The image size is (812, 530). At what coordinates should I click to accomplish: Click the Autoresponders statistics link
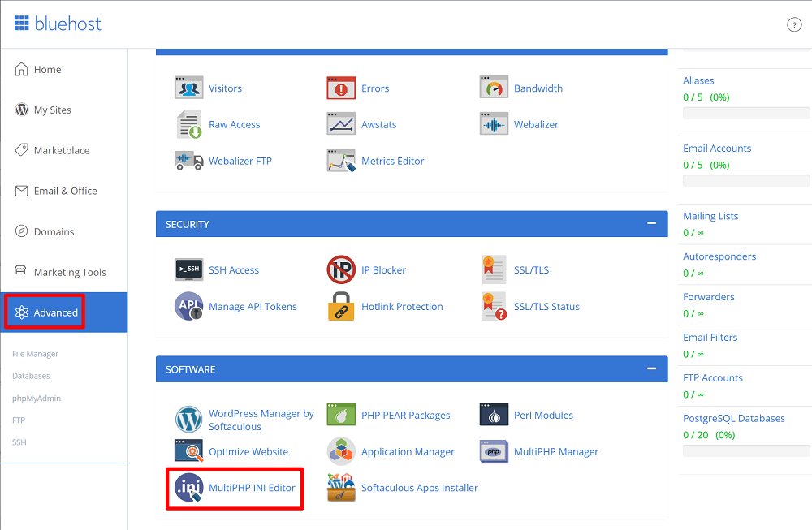(719, 256)
